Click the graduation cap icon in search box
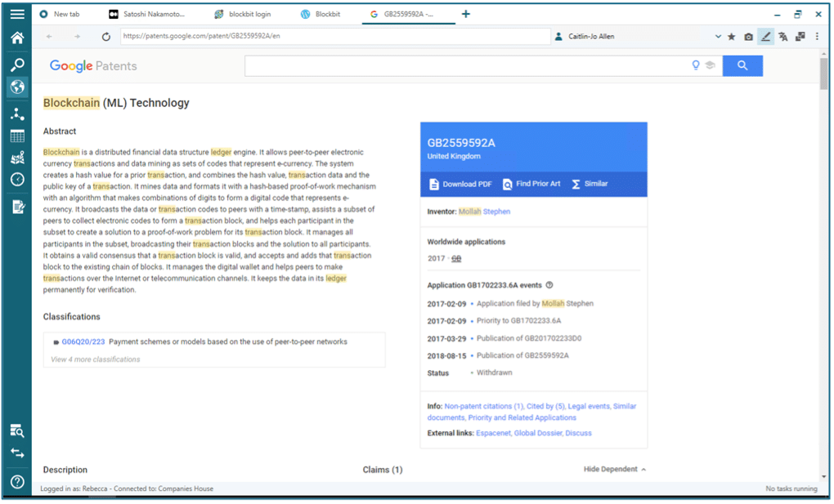The image size is (834, 504). pos(710,65)
